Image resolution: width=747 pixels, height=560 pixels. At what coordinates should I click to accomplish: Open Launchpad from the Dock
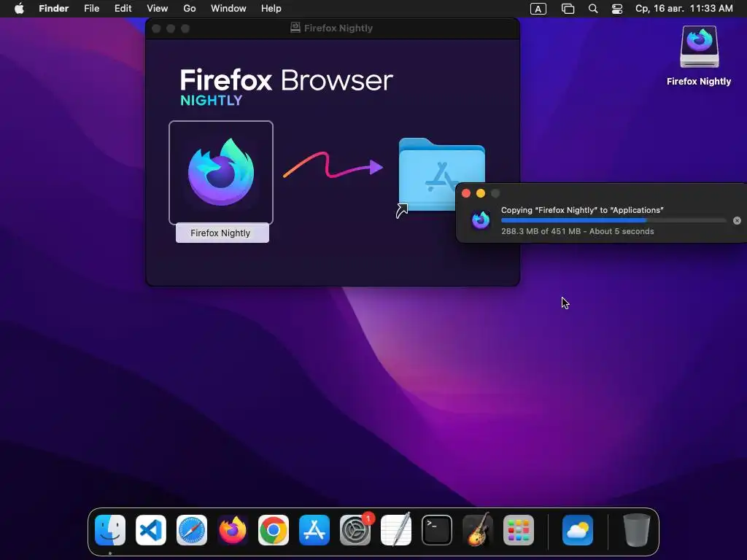coord(519,530)
